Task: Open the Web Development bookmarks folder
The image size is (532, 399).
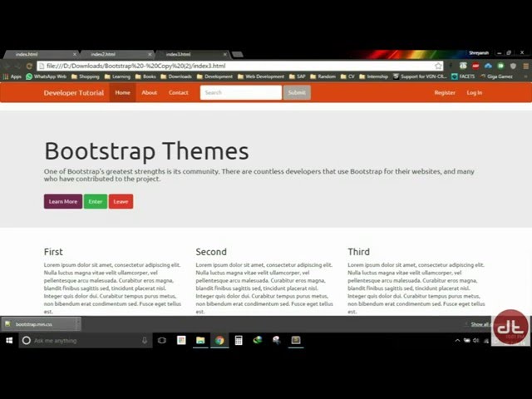Action: [261, 76]
